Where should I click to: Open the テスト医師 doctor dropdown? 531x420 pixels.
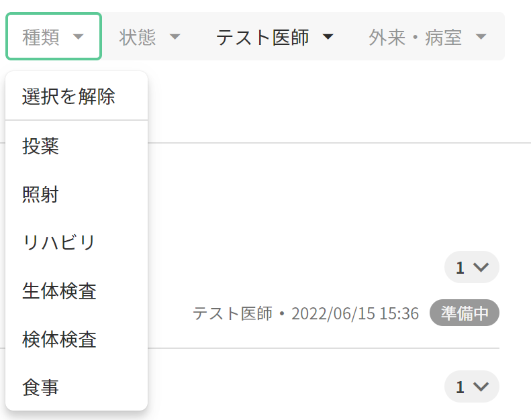click(275, 37)
